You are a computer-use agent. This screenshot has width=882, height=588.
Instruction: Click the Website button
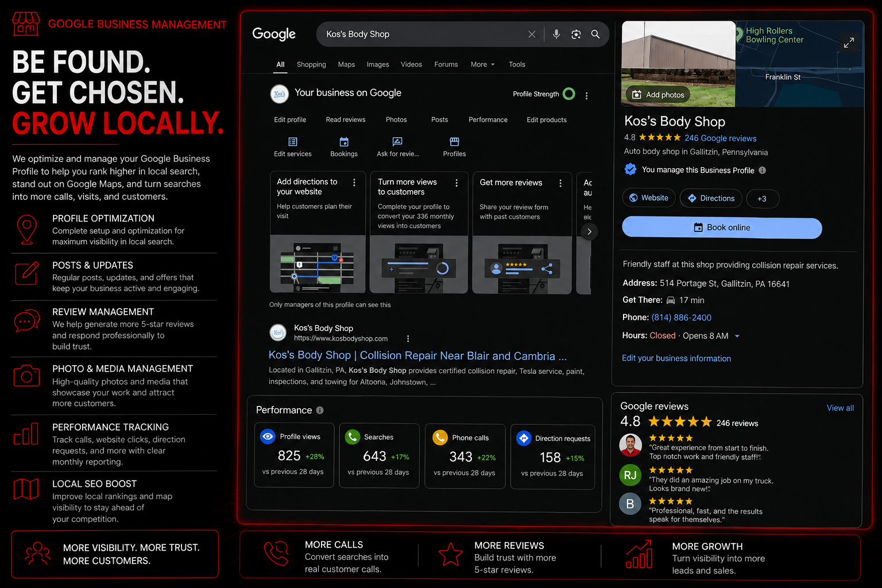point(649,198)
